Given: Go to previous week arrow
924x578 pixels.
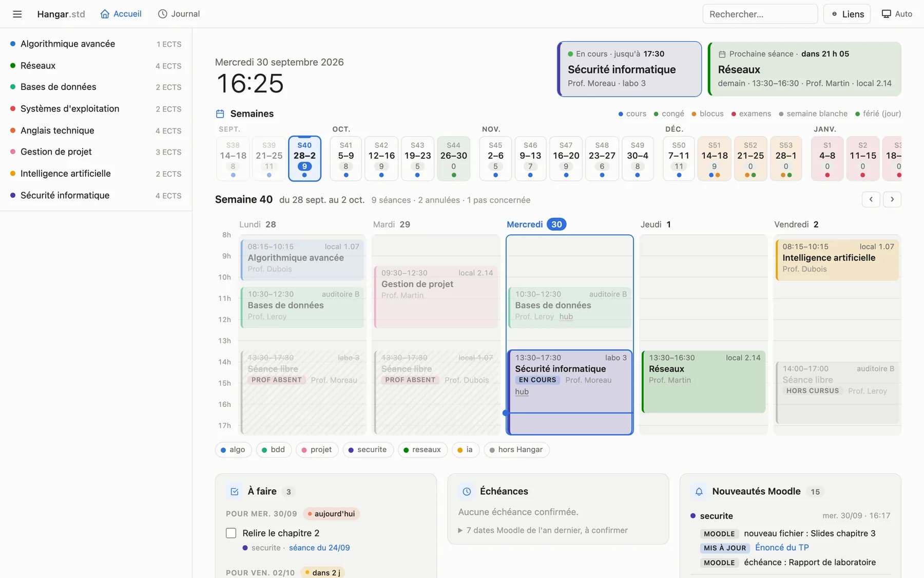Looking at the screenshot, I should [871, 199].
